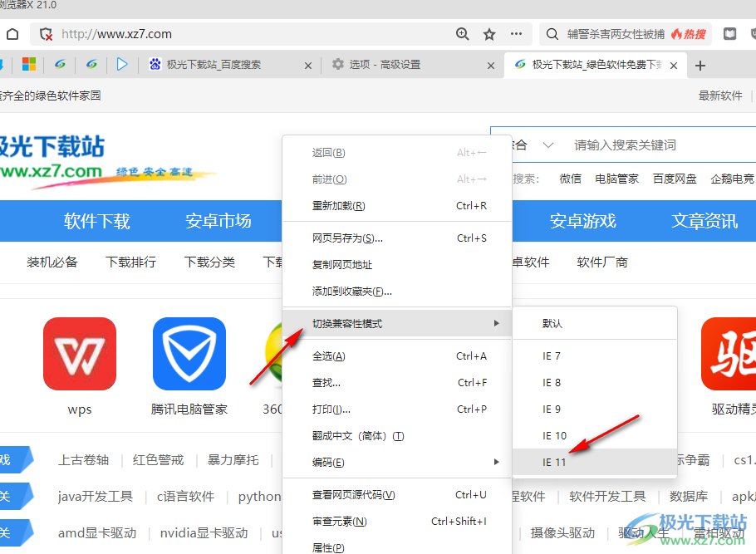This screenshot has width=756, height=554.
Task: Open the nvidia显卡驱动 link
Action: click(x=204, y=532)
